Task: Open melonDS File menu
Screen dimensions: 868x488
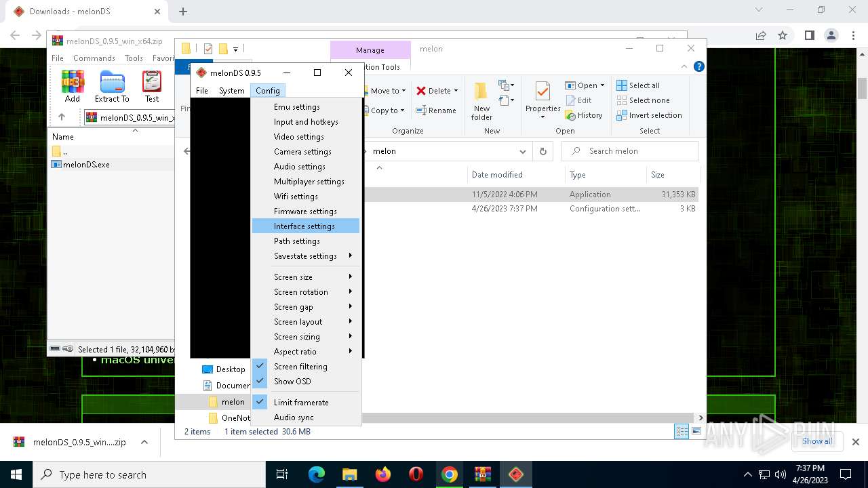Action: coord(202,91)
